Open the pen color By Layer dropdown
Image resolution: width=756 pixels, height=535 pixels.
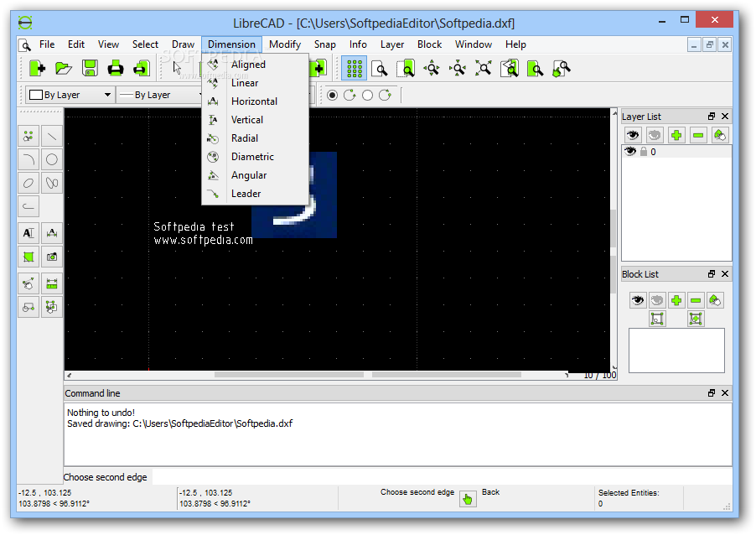pyautogui.click(x=70, y=95)
